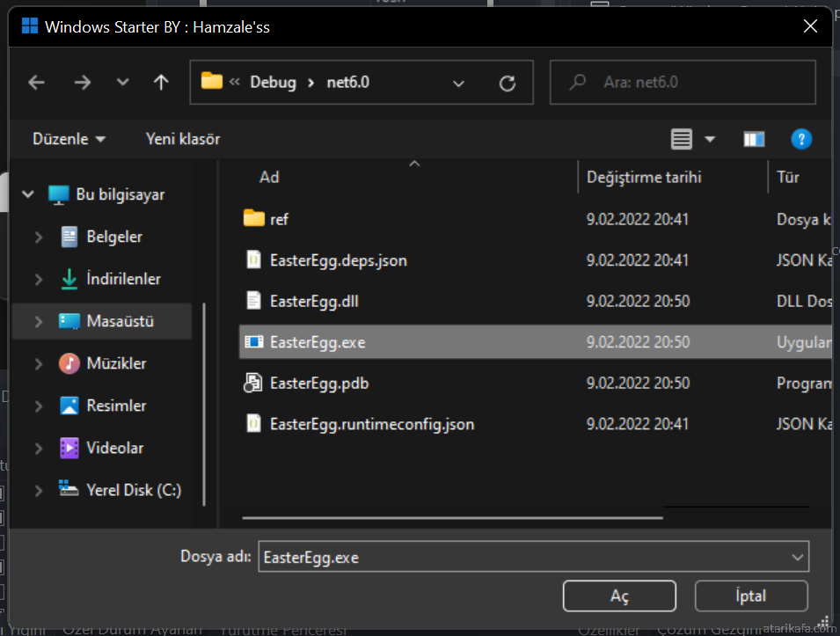Select the Videolar video icon

69,448
